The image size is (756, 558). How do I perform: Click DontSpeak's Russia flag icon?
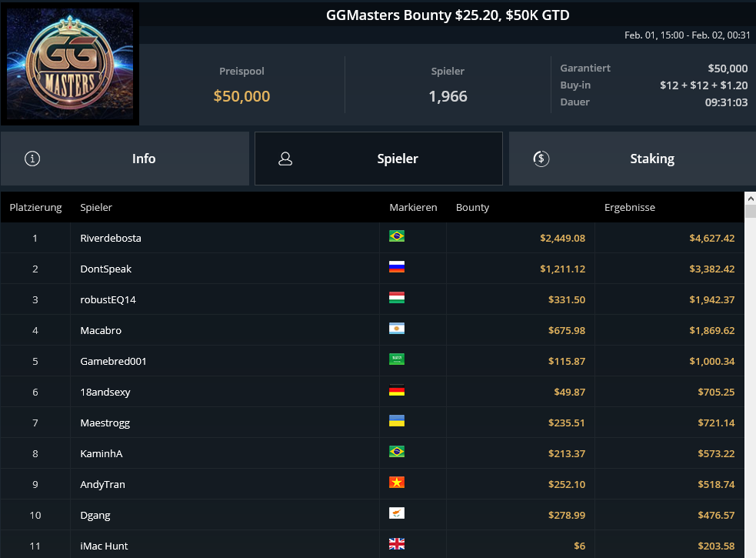[x=397, y=267]
